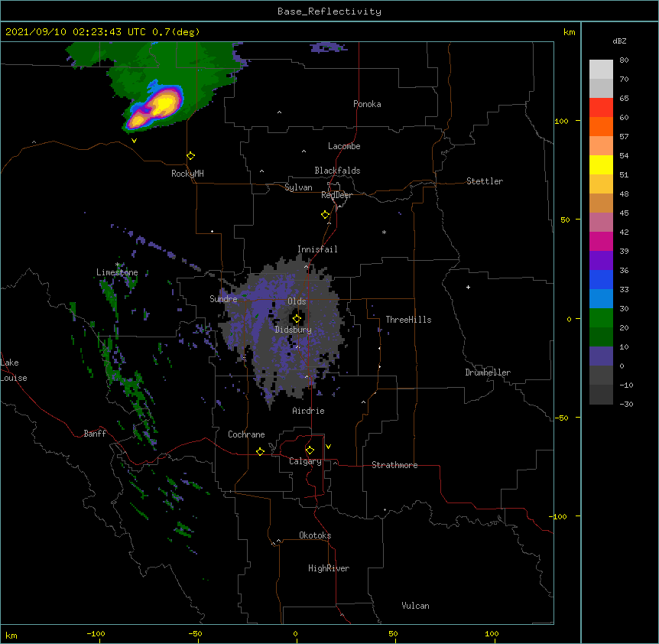Select the purple swatch below the 39 label
The width and height of the screenshot is (659, 644).
click(x=601, y=261)
